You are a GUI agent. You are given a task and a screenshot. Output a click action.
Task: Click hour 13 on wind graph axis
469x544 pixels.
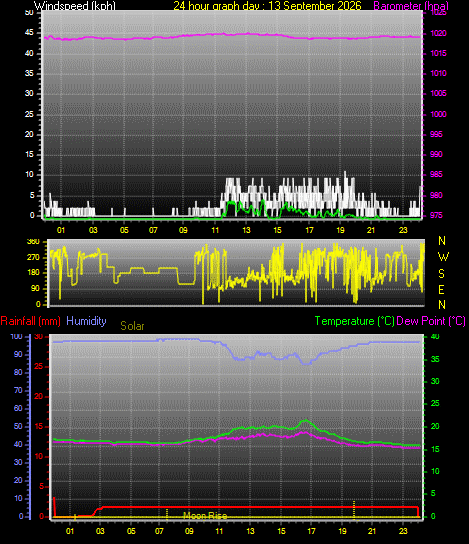click(246, 230)
